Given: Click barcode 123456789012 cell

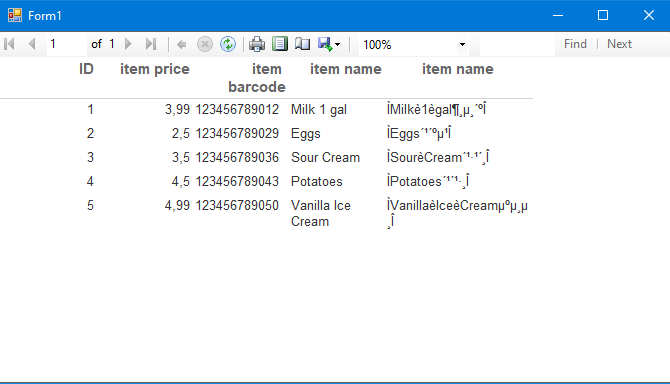Looking at the screenshot, I should tap(237, 109).
